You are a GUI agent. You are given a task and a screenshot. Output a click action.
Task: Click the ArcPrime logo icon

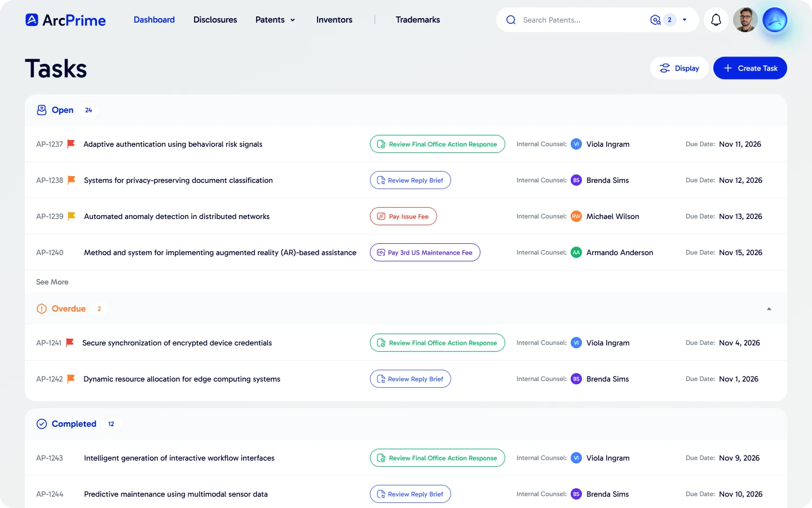[32, 20]
